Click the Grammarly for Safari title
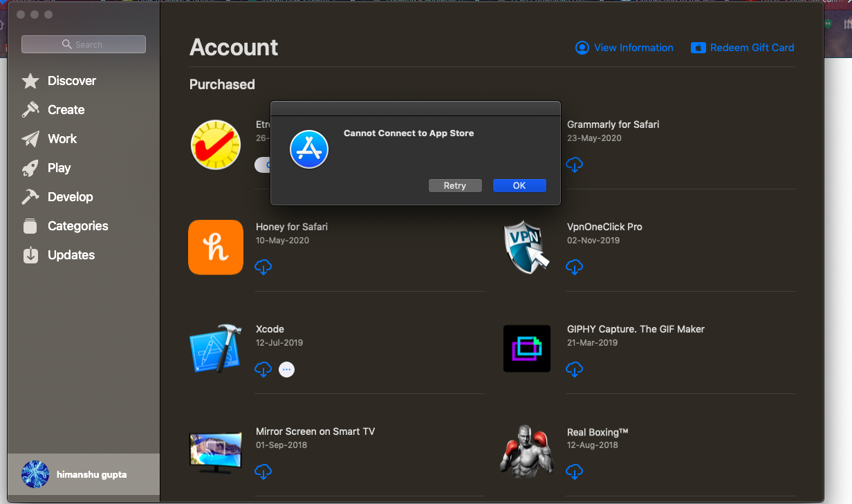Image resolution: width=852 pixels, height=504 pixels. pos(613,124)
